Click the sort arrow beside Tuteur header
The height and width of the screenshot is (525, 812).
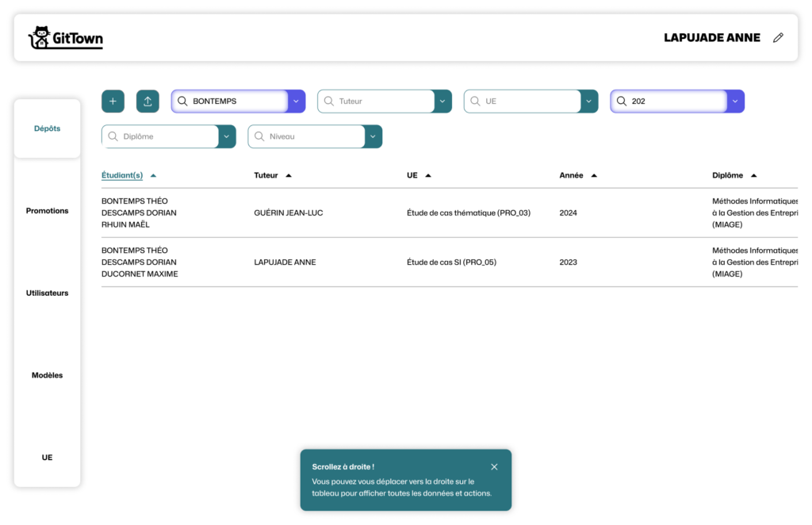click(289, 175)
